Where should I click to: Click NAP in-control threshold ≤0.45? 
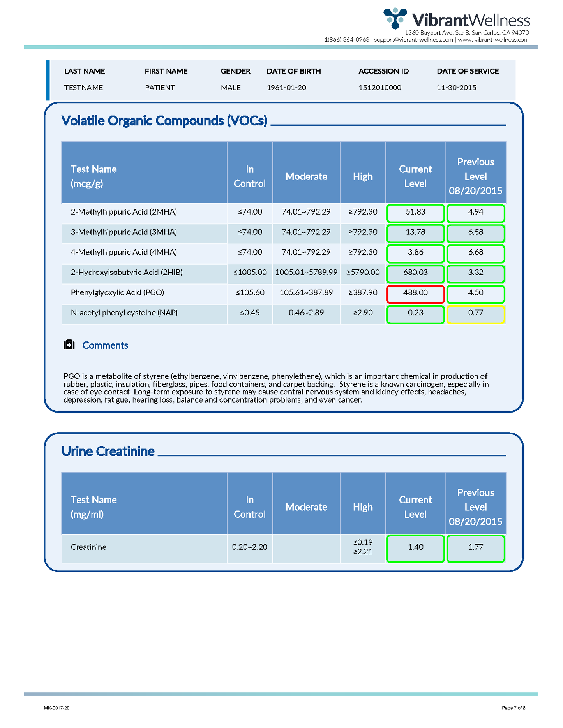[250, 313]
